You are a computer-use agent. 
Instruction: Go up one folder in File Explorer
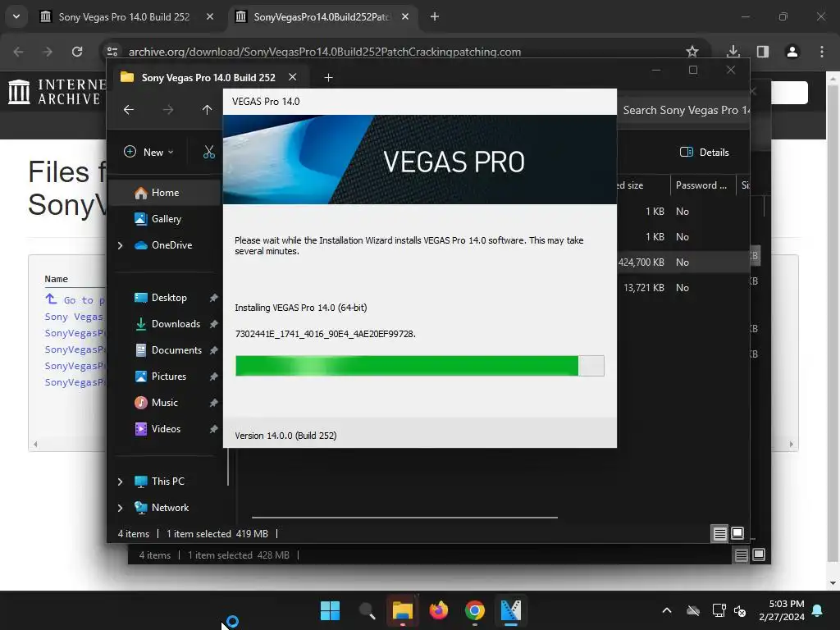click(x=207, y=110)
